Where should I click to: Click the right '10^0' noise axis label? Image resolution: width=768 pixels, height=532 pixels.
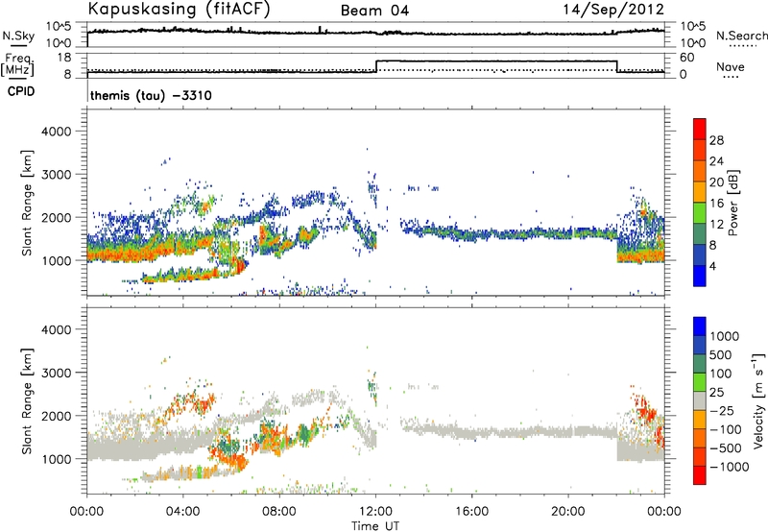tap(692, 43)
